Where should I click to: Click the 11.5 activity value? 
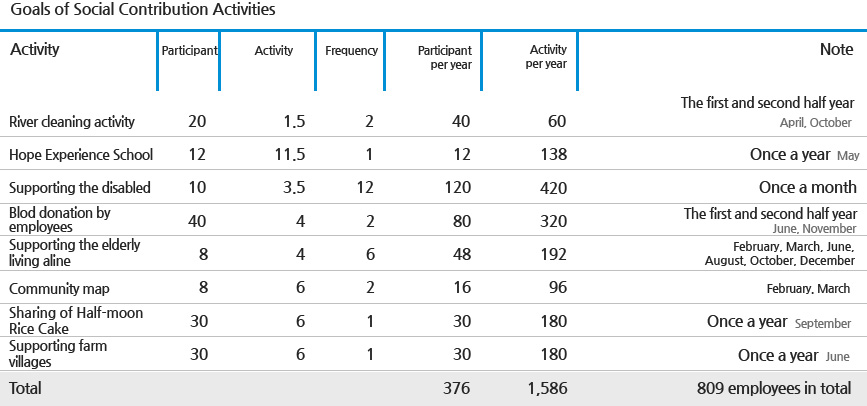tap(288, 155)
